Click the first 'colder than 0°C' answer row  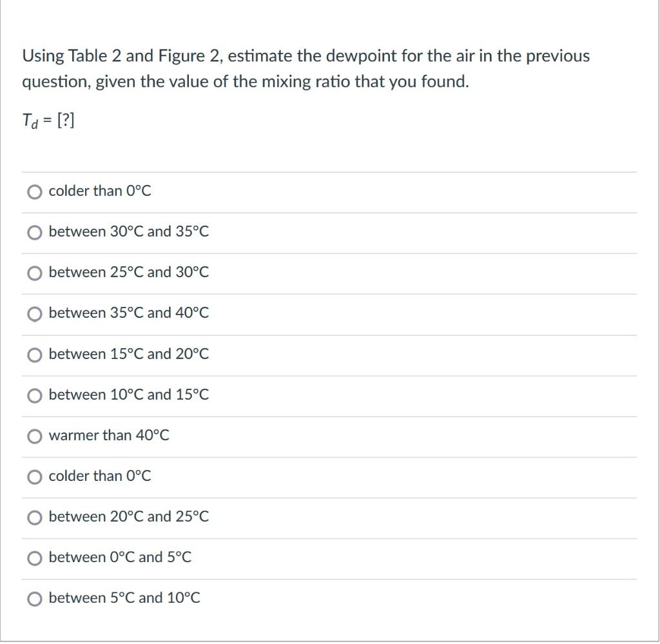(100, 191)
